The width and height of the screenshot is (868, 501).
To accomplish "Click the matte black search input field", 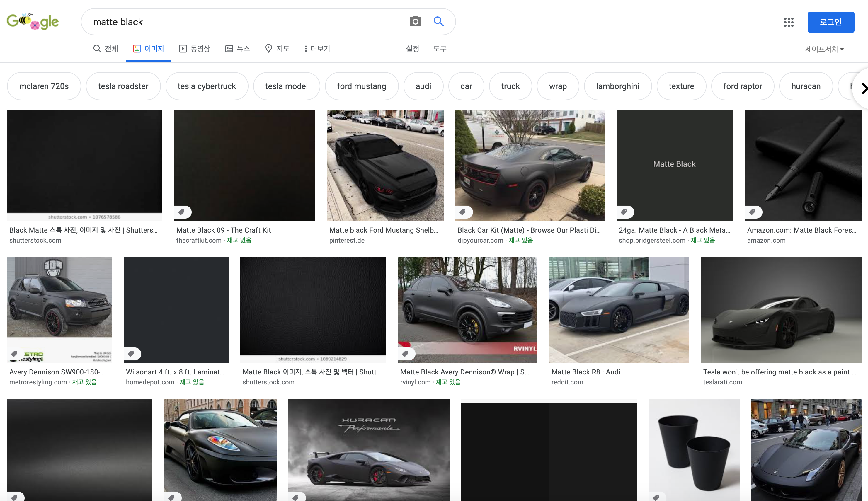I will pos(241,22).
